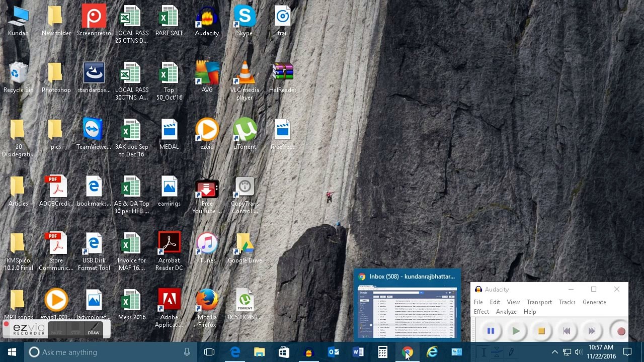Screen dimensions: 644x362
Task: Open Tracks menu in Audacity
Action: click(x=567, y=302)
